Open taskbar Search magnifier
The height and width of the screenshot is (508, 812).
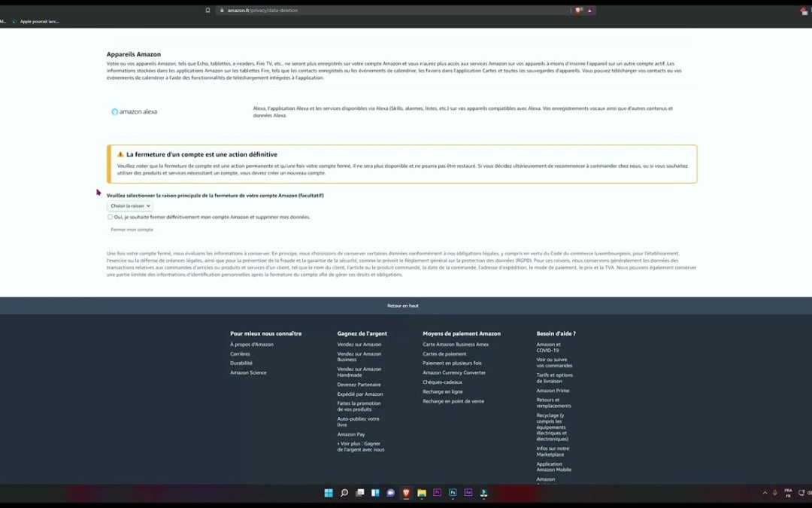click(344, 493)
